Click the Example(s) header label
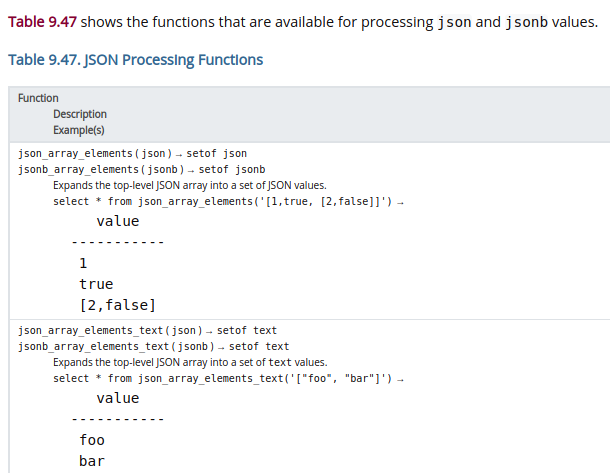 (79, 129)
